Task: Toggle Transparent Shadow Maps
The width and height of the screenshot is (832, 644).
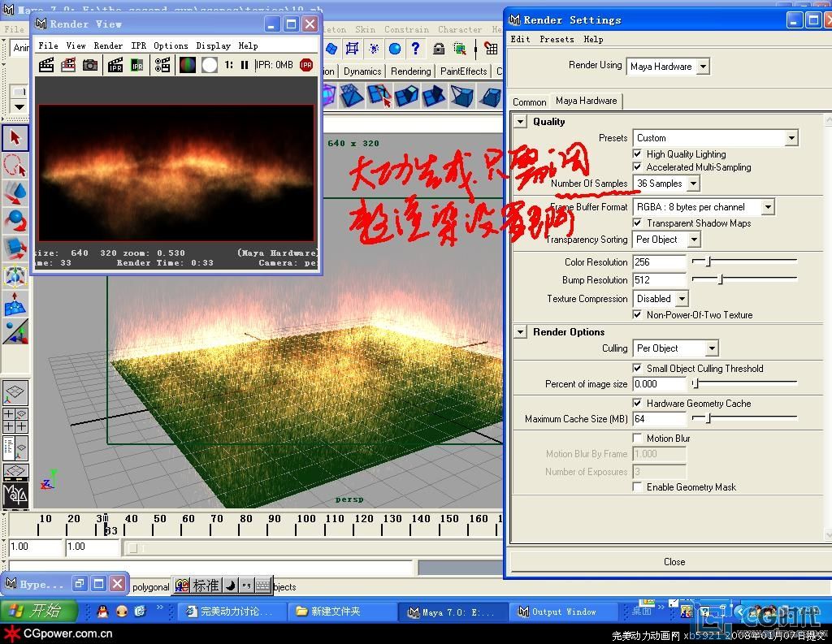Action: click(x=637, y=223)
